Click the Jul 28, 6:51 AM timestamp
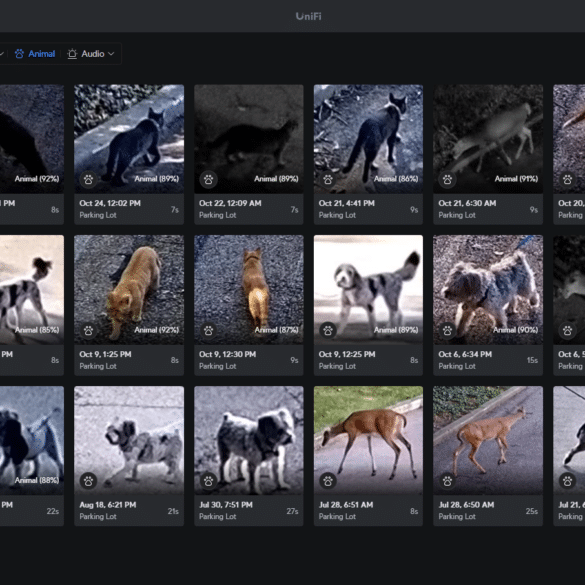Viewport: 585px width, 585px height. pos(346,505)
